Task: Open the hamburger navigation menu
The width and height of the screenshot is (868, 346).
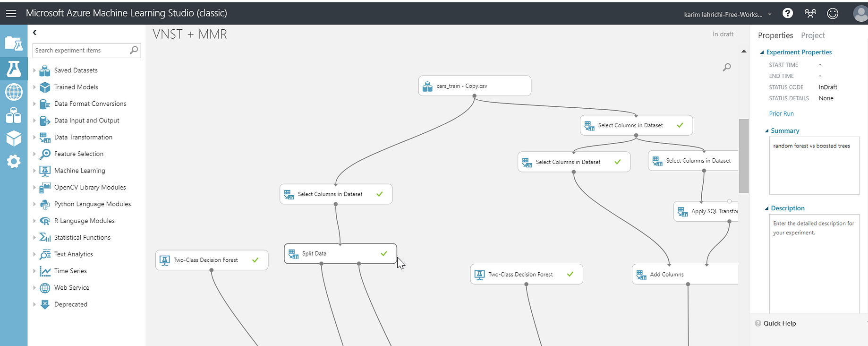Action: 11,13
